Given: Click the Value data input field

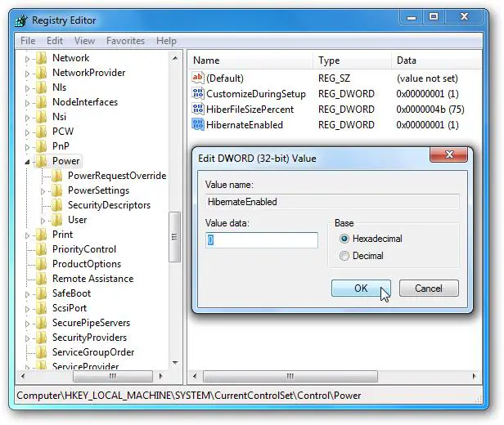Looking at the screenshot, I should 262,240.
